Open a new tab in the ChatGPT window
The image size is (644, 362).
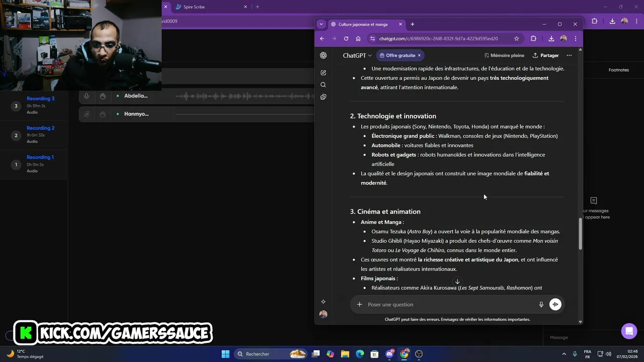point(413,24)
